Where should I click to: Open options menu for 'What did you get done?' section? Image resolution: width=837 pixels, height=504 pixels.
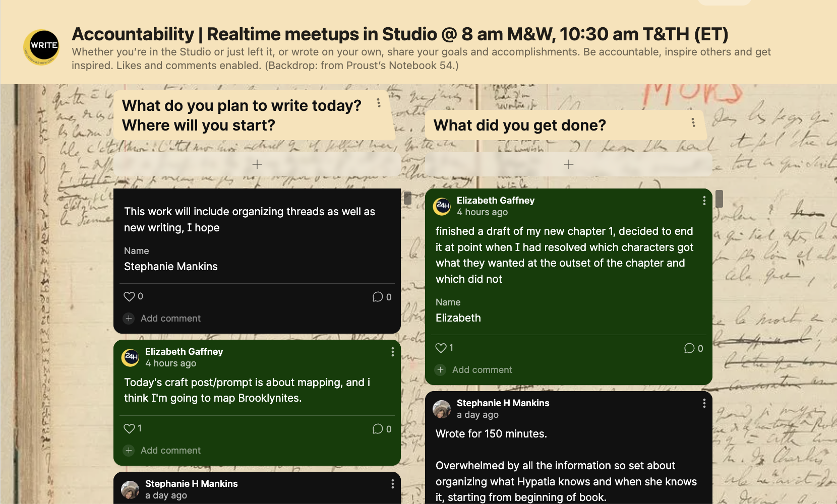[x=693, y=122]
